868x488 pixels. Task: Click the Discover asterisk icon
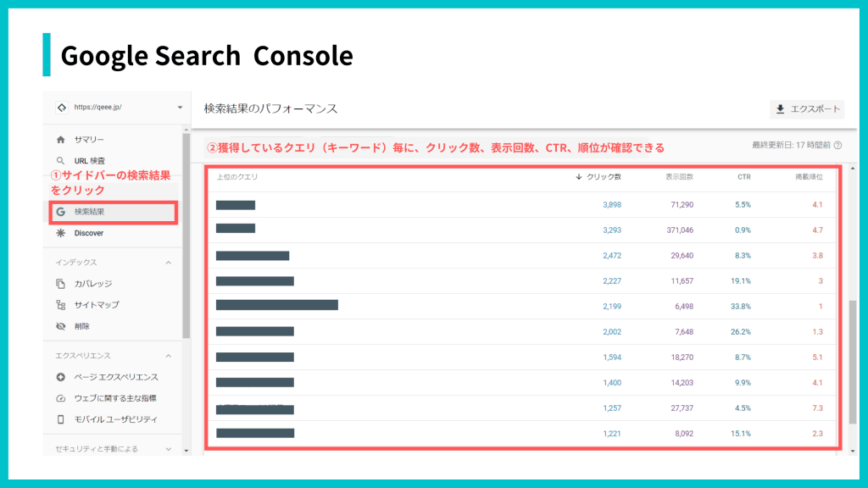(61, 233)
